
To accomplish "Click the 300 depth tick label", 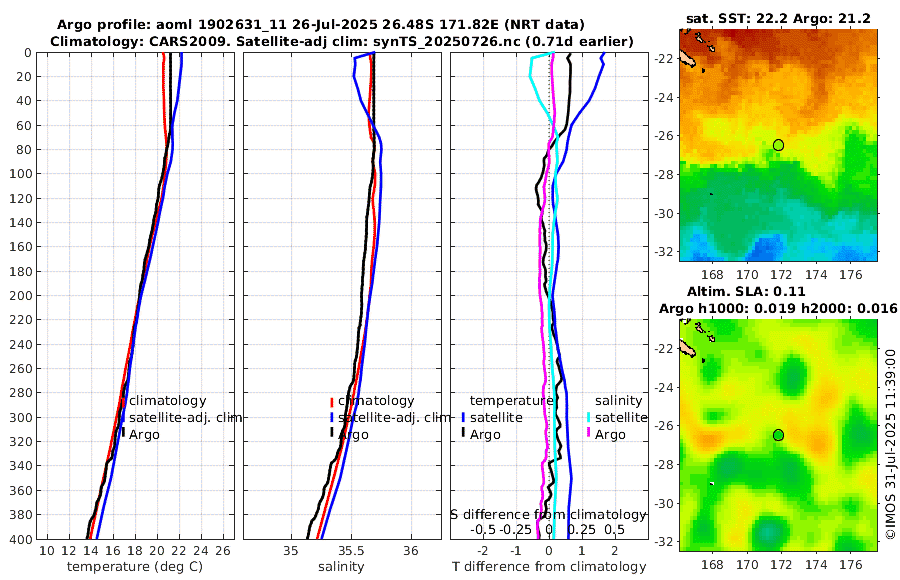I will tap(21, 417).
